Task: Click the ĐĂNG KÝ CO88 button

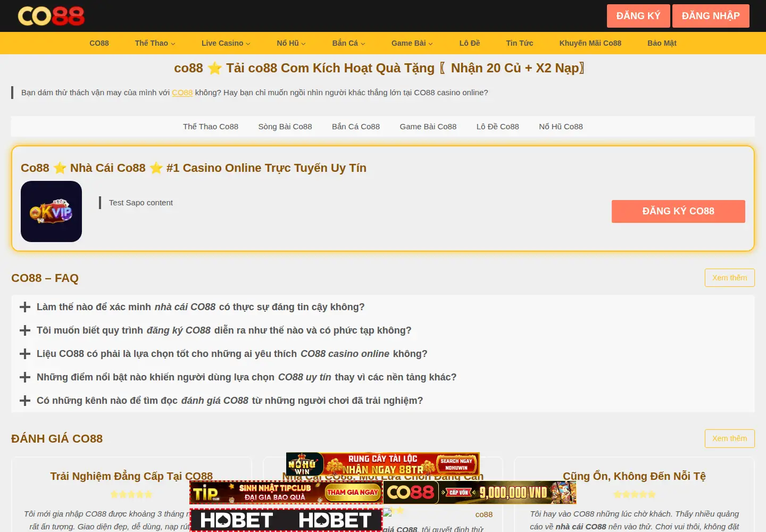Action: pos(678,211)
